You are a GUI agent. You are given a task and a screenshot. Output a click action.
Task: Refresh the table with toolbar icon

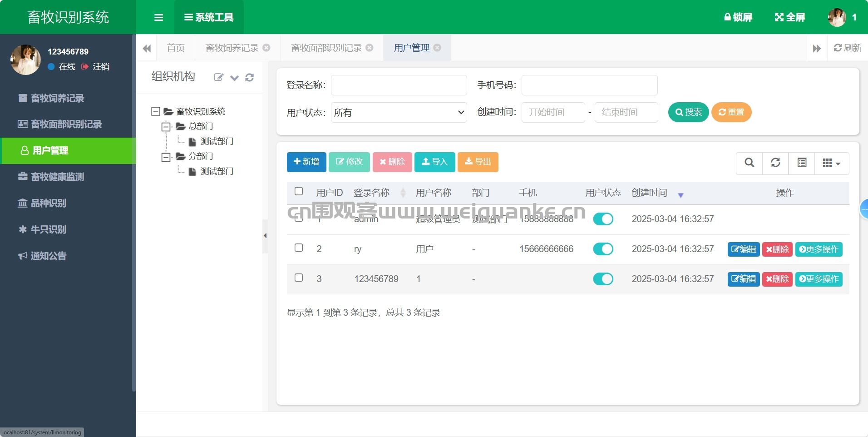[x=776, y=163]
